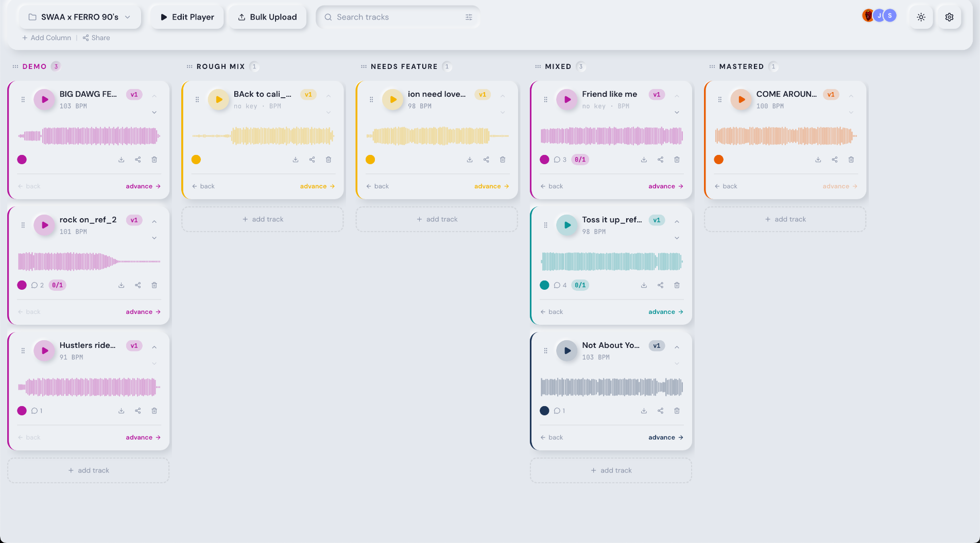The width and height of the screenshot is (980, 543).
Task: Open 0/1 task badge on rock on_ref_2
Action: coord(57,285)
